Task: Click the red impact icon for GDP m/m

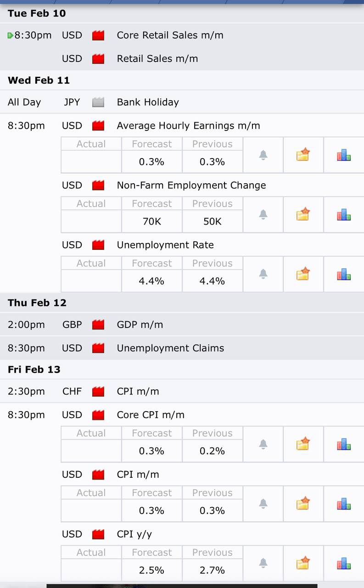Action: point(98,325)
